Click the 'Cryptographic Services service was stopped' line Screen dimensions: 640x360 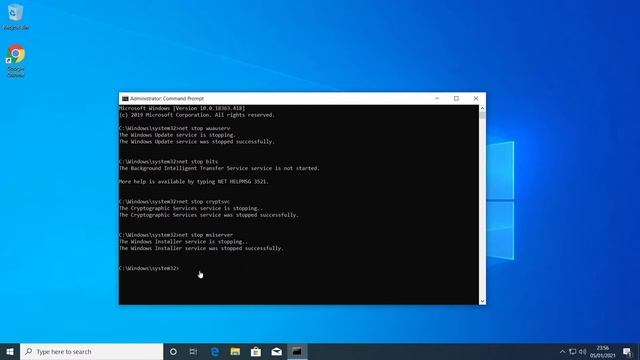click(209, 215)
